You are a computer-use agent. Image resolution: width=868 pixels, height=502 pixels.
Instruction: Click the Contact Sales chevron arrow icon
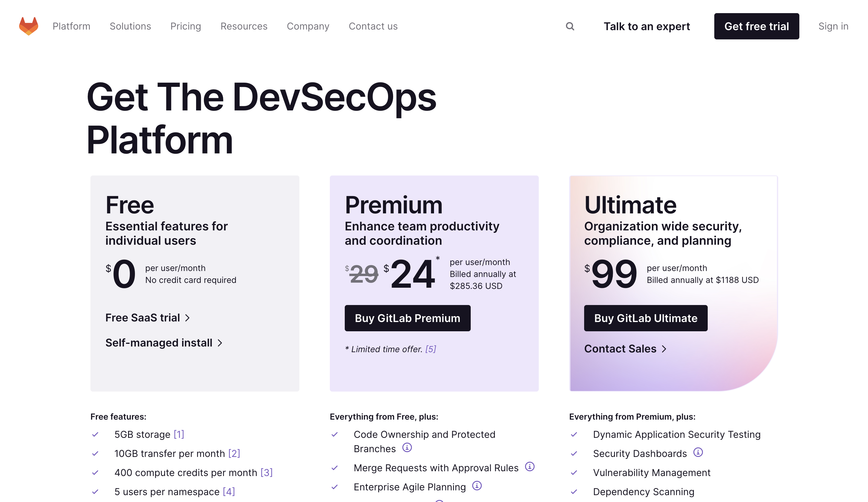[x=665, y=348]
